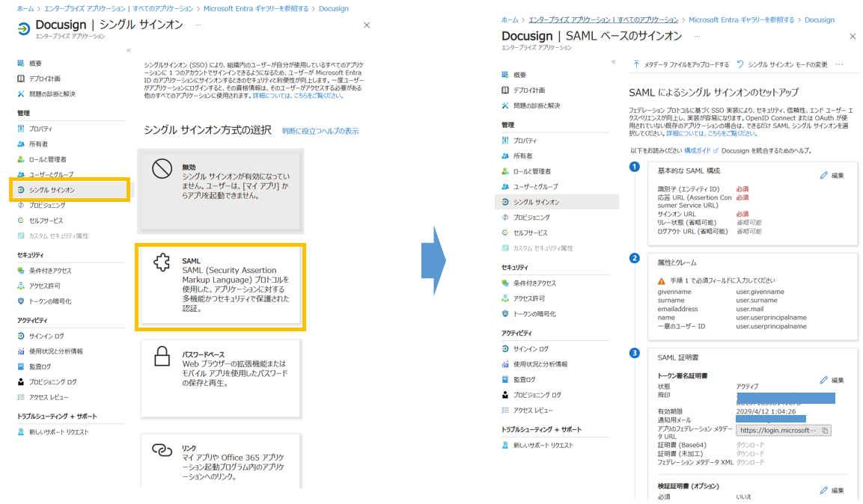Open toolbar overflow ellipsis in right pane
This screenshot has height=504, width=863.
click(x=839, y=64)
